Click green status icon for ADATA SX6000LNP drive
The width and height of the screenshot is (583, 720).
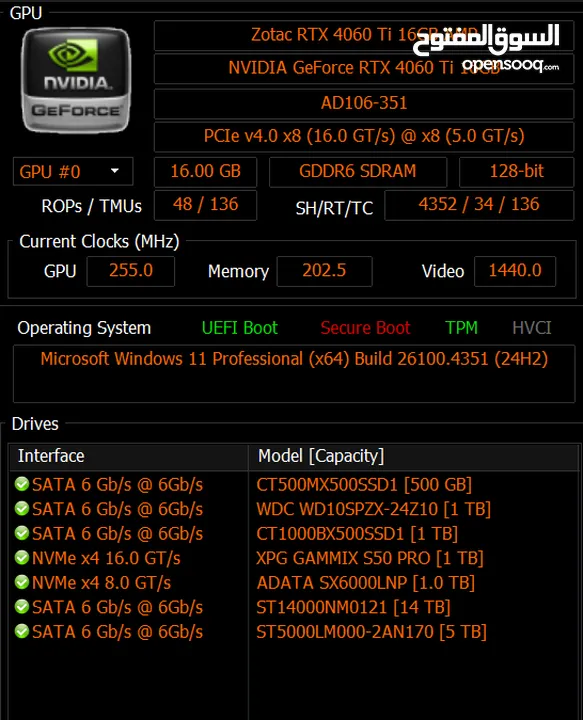22,582
